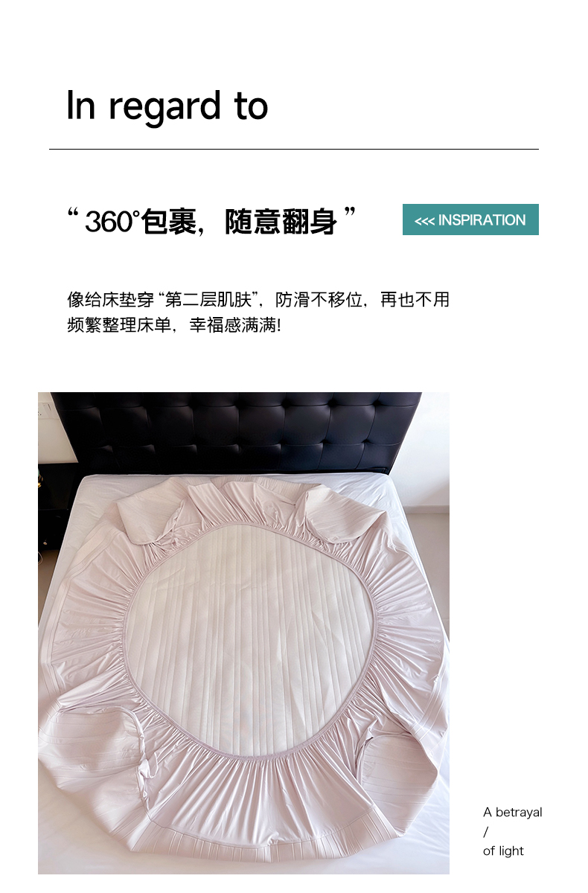
Task: Click the "of light" caption text
Action: (503, 851)
